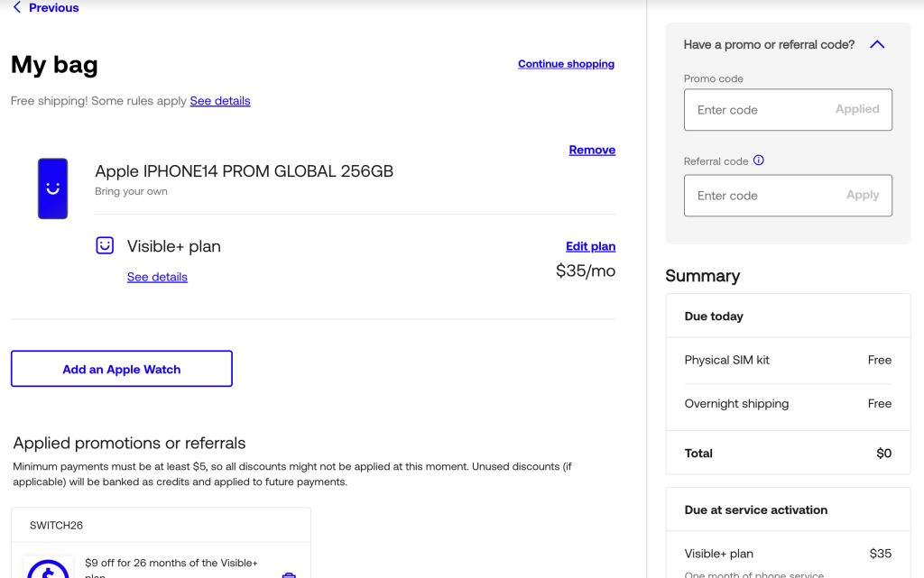Viewport: 924px width, 578px height.
Task: Click the Previous back chevron icon
Action: [x=16, y=8]
